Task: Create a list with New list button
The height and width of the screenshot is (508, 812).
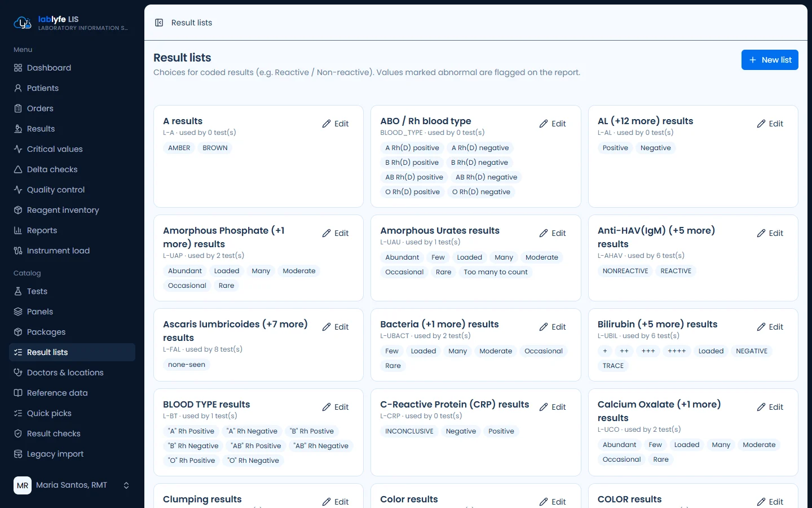Action: click(770, 60)
